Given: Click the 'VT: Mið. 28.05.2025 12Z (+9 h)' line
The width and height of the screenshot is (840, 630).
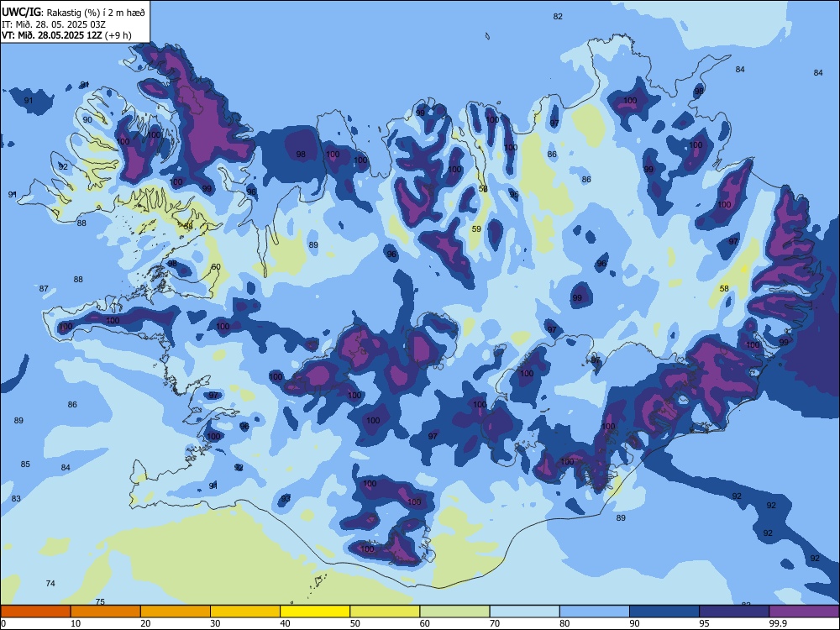Looking at the screenshot, I should pyautogui.click(x=66, y=35).
